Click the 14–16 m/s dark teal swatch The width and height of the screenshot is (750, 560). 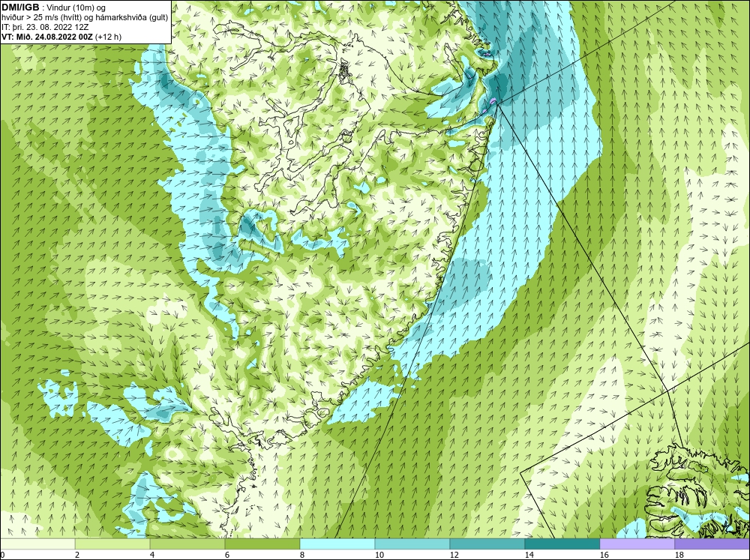562,544
